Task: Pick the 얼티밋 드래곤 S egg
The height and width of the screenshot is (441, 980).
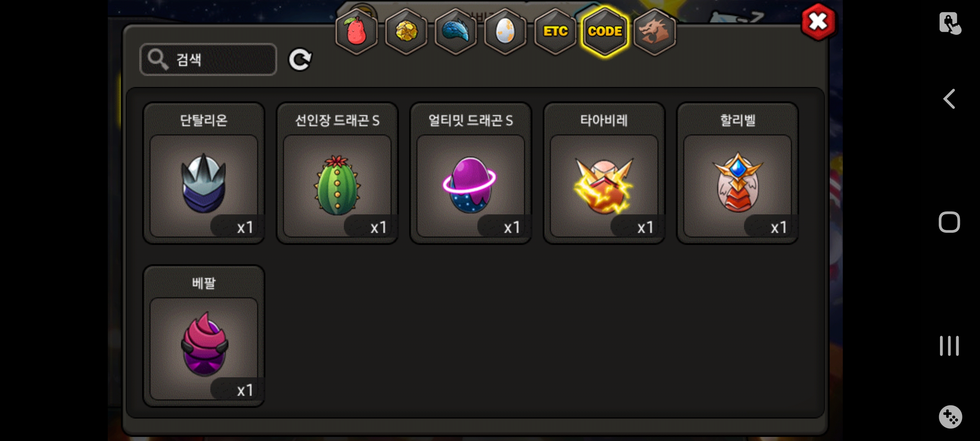Action: pyautogui.click(x=471, y=173)
